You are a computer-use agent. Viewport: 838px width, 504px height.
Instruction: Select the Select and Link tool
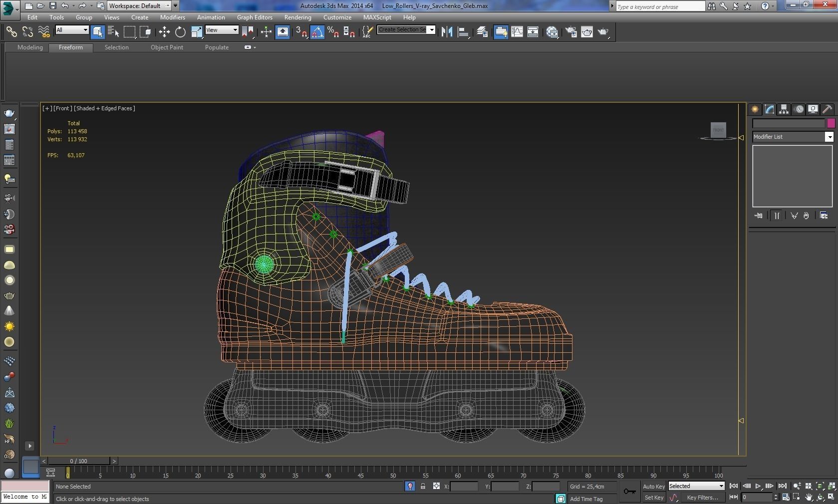(x=11, y=32)
